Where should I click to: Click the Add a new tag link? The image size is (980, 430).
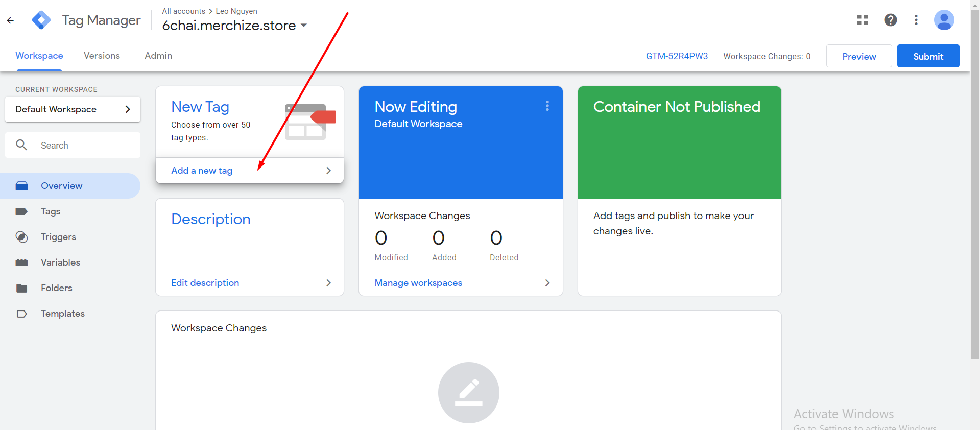[x=202, y=171]
